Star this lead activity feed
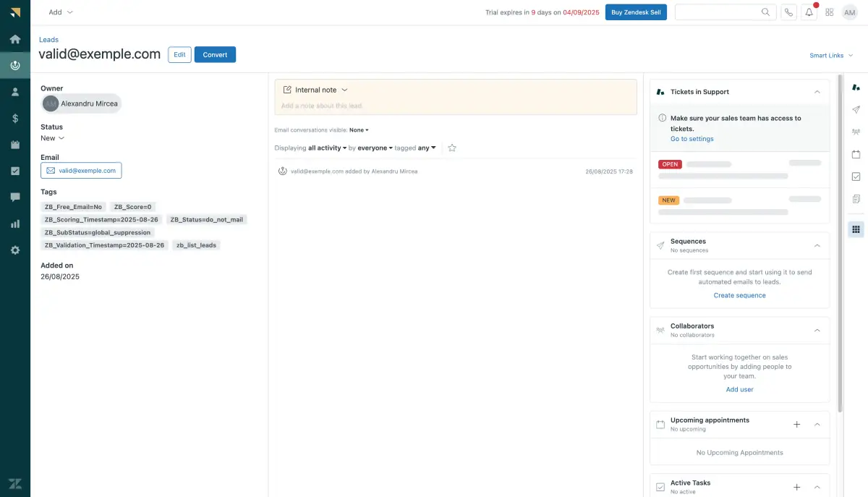The width and height of the screenshot is (868, 497). coord(451,148)
